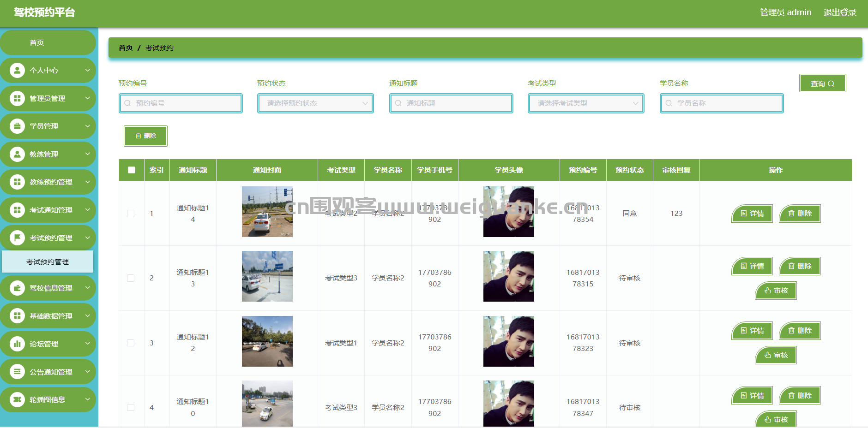Expand 教练管理 menu chevron
This screenshot has width=868, height=428.
click(x=88, y=154)
